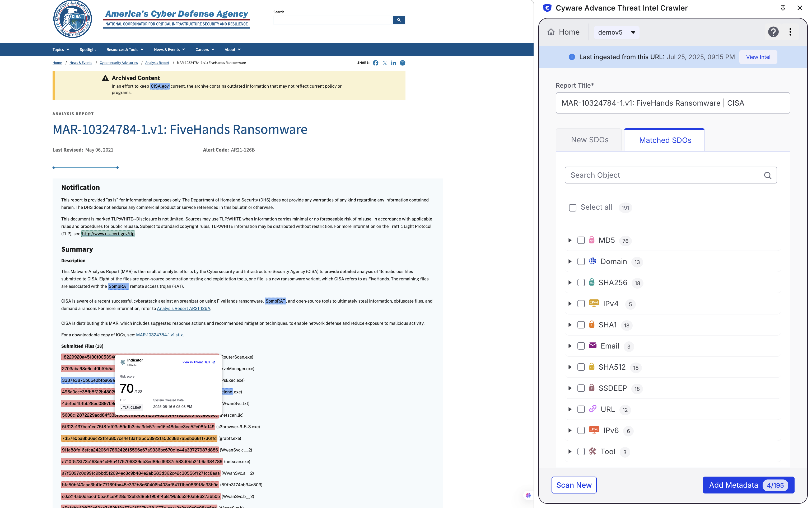The width and height of the screenshot is (812, 508).
Task: Open the demov5 dropdown
Action: tap(616, 32)
